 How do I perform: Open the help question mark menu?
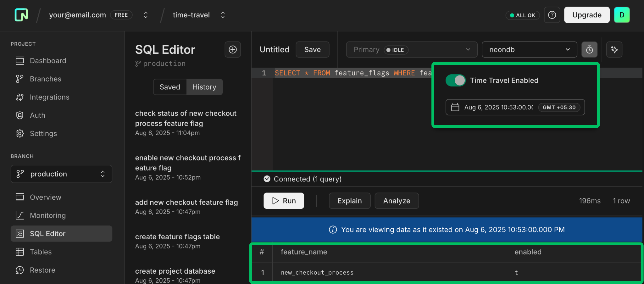(x=552, y=15)
